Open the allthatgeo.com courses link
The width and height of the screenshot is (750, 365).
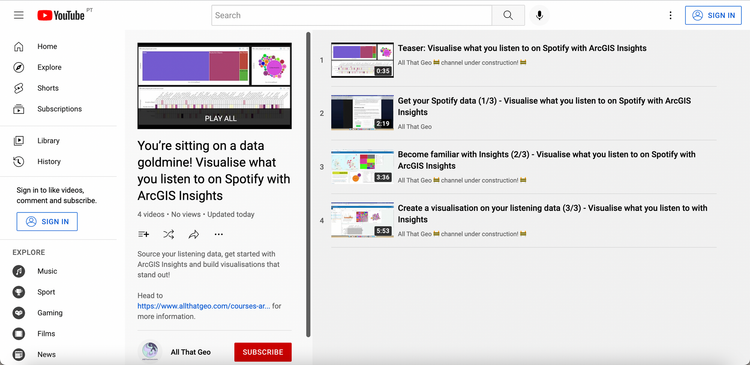coord(204,306)
